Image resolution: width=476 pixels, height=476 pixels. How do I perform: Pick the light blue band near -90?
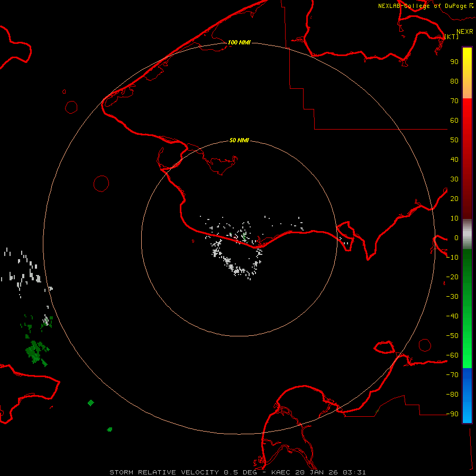pyautogui.click(x=467, y=414)
